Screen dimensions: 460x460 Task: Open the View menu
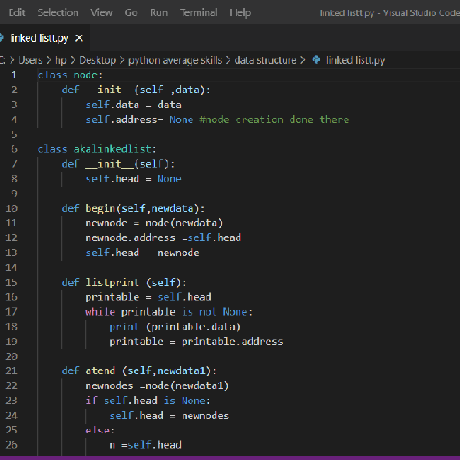pos(101,13)
